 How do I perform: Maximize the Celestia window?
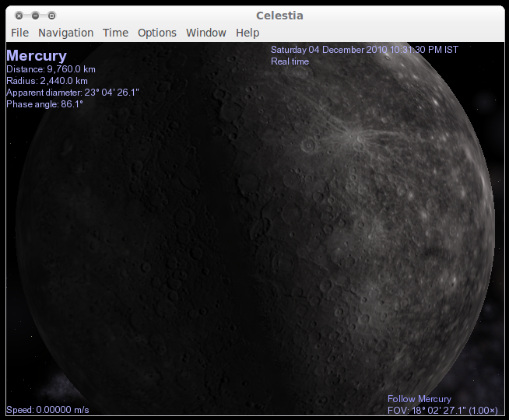point(51,16)
